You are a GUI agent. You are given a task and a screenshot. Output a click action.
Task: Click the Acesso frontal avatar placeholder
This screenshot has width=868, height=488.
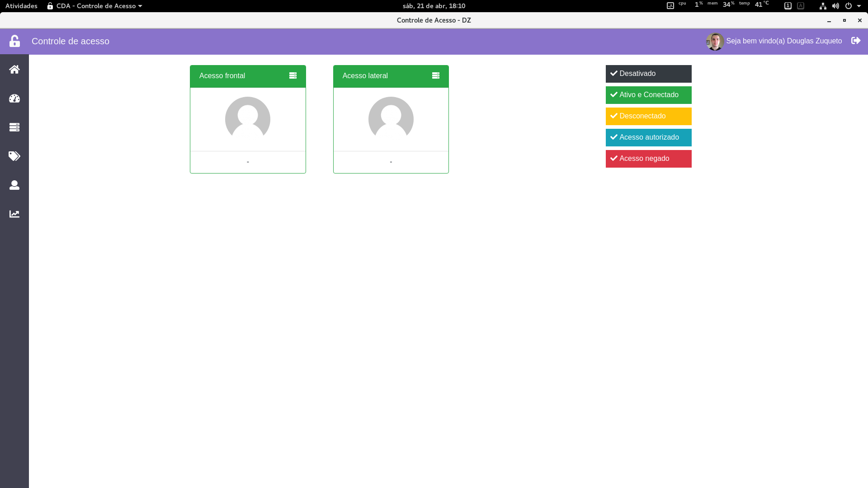[248, 119]
